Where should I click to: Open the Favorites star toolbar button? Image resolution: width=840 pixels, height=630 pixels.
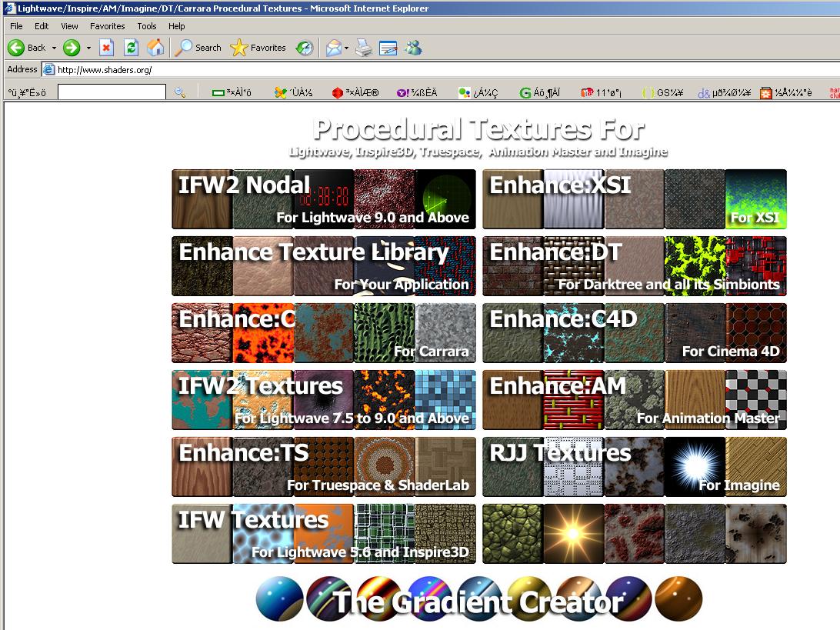(x=258, y=48)
